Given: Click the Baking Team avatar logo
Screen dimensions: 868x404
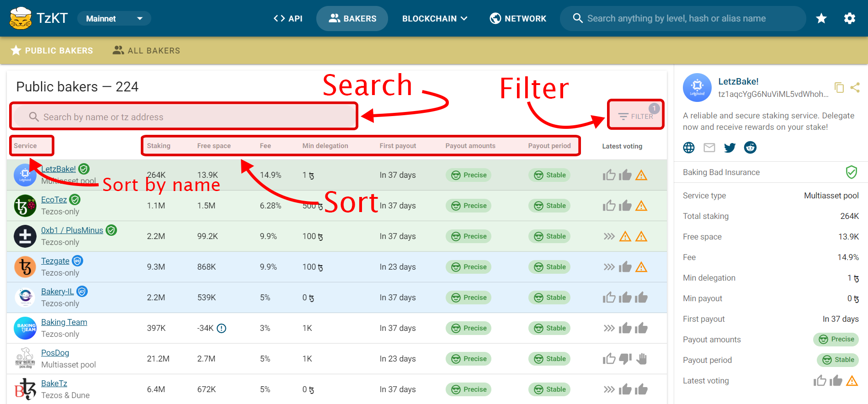Looking at the screenshot, I should 25,328.
